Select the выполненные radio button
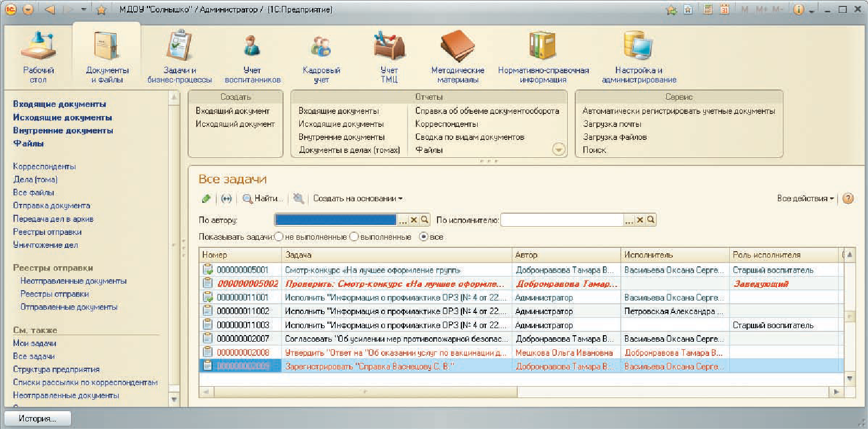The height and width of the screenshot is (429, 868). pyautogui.click(x=354, y=236)
